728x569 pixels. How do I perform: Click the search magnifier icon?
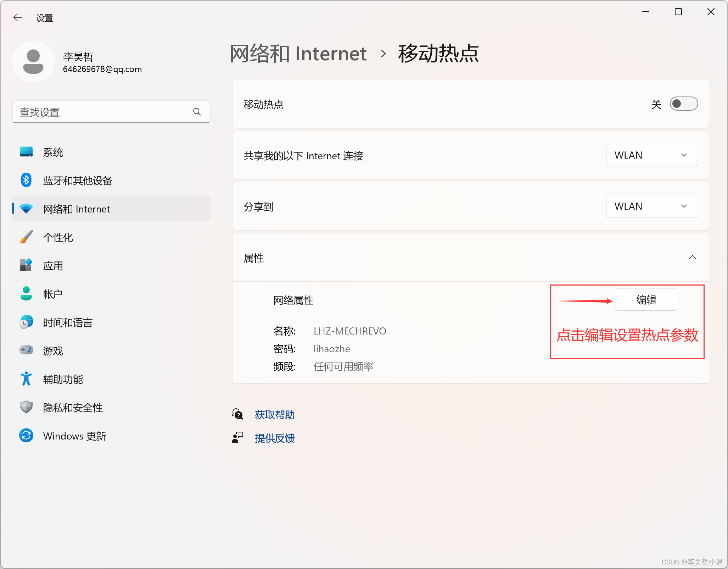[197, 112]
